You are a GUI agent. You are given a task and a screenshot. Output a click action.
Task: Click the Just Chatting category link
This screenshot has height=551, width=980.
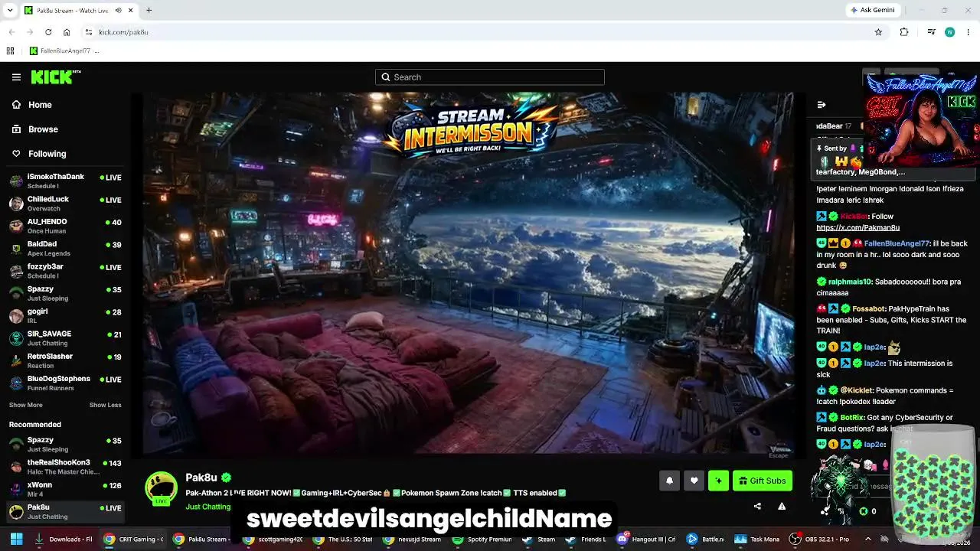coord(207,507)
